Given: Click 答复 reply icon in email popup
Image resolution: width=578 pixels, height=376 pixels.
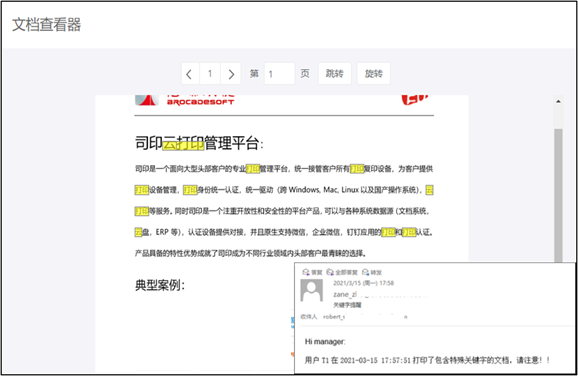Looking at the screenshot, I should tap(312, 272).
